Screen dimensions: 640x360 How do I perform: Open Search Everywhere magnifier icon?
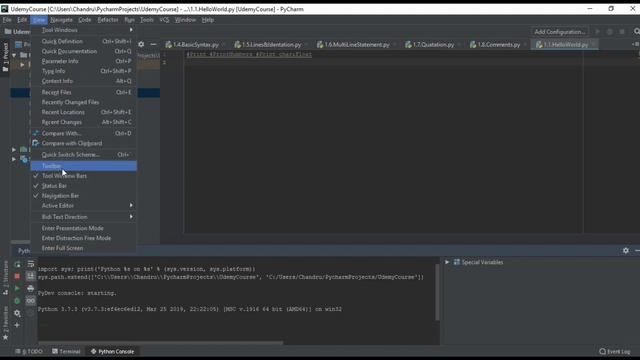636,31
